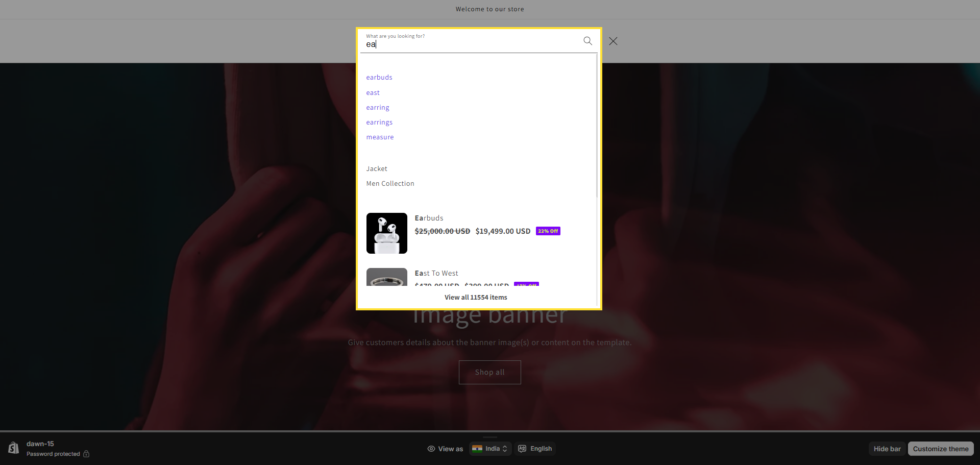The height and width of the screenshot is (465, 980).
Task: Click the language translate icon
Action: [x=522, y=449]
